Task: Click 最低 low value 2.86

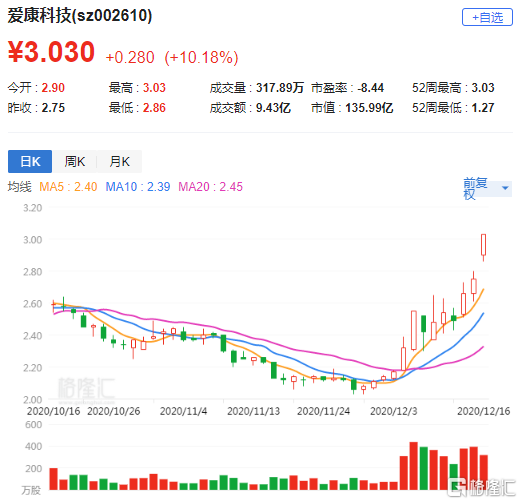Action: click(154, 108)
